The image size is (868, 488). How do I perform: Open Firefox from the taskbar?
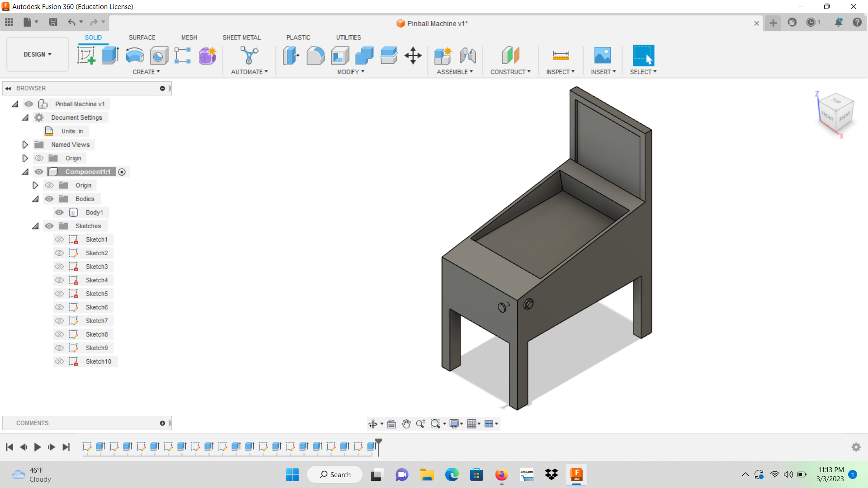click(501, 474)
